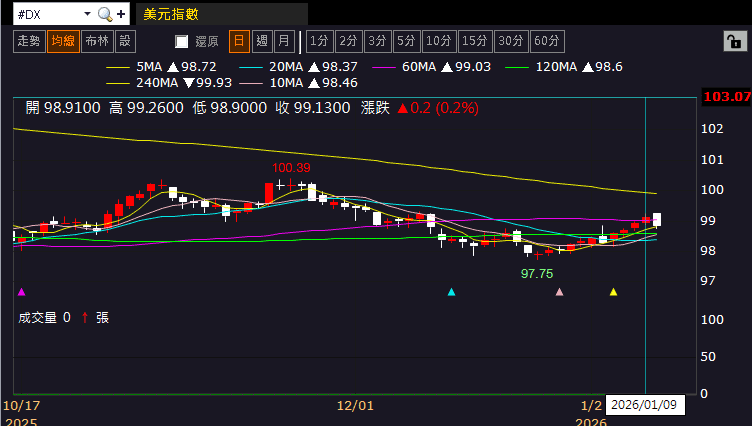This screenshot has width=752, height=426.
Task: Click the 10/17 date axis label
Action: [x=22, y=406]
